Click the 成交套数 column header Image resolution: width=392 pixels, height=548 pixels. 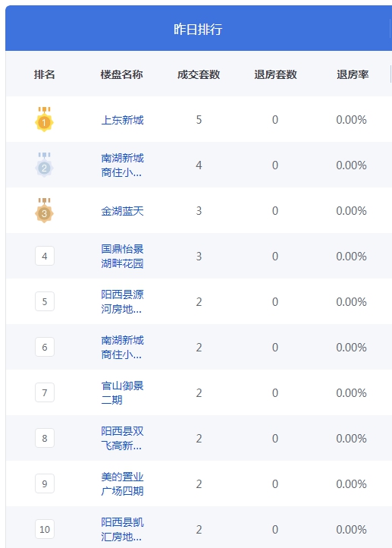tap(199, 74)
